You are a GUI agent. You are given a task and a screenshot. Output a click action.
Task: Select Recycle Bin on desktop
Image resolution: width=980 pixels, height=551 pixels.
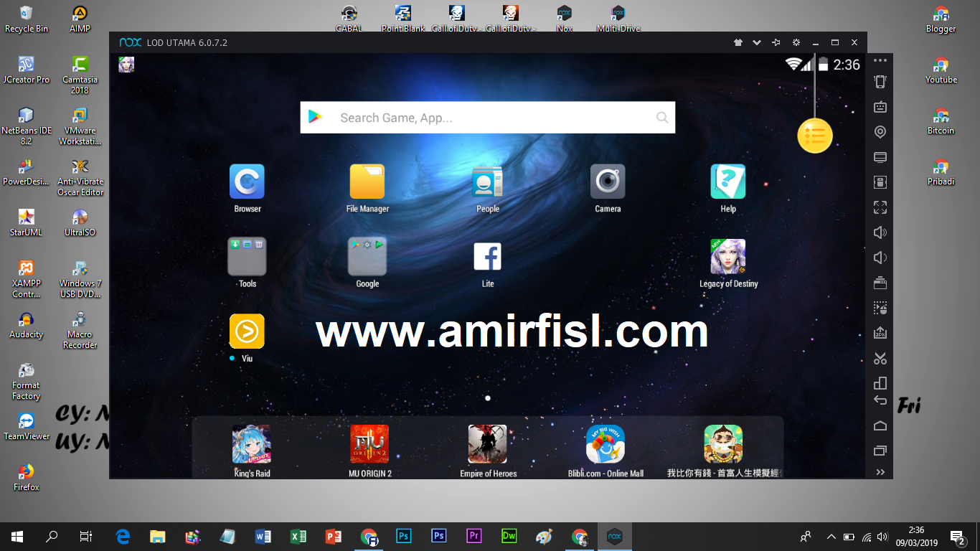[27, 19]
